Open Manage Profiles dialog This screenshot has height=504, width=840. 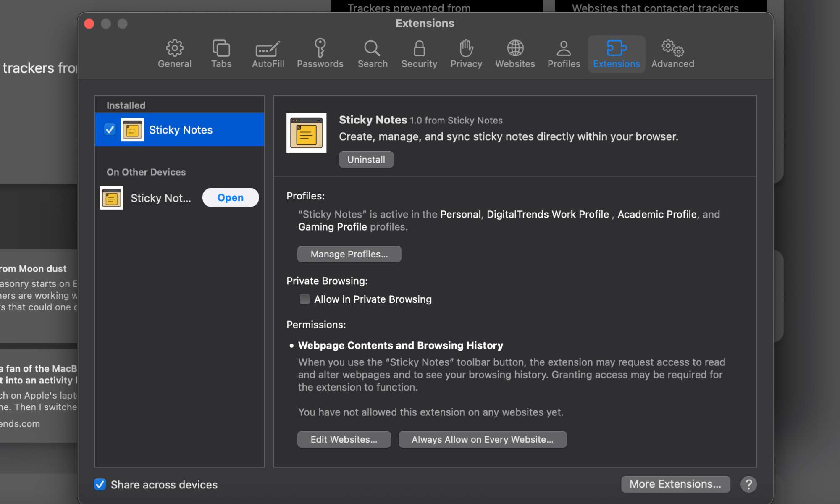click(x=349, y=254)
